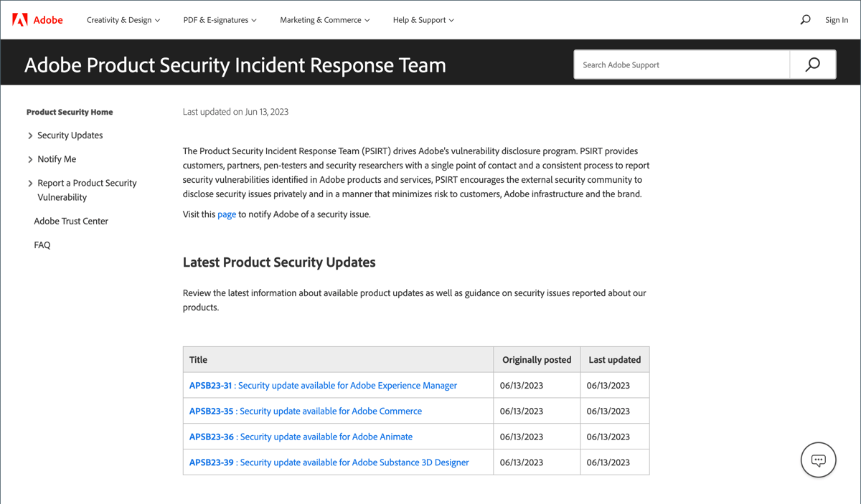Screen dimensions: 861x504
Task: Open the APSB23-39 Substance 3D Designer bulletin
Action: 329,462
